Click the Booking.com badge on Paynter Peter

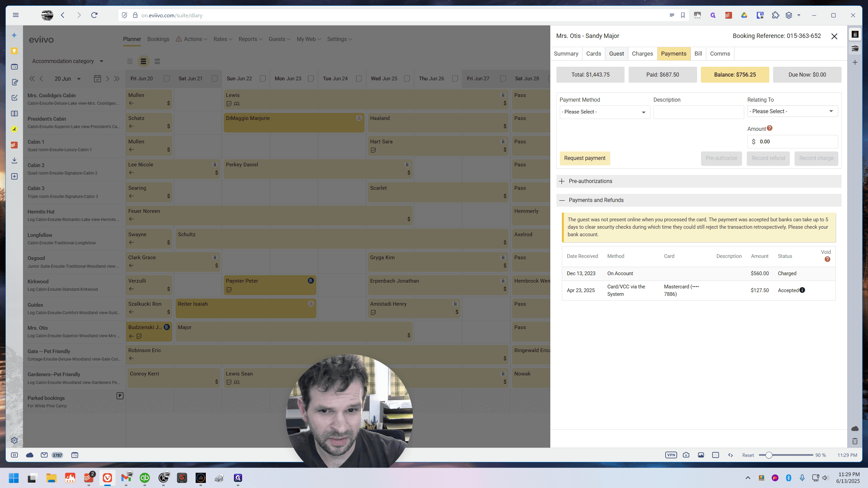tap(311, 281)
